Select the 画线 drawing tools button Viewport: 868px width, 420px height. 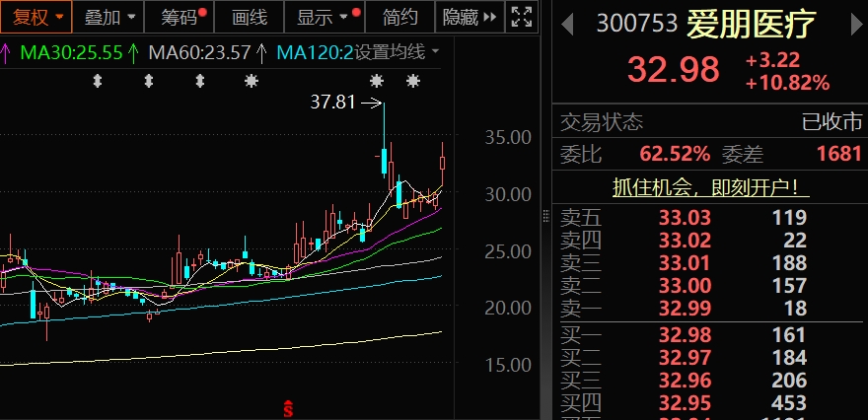(x=249, y=17)
